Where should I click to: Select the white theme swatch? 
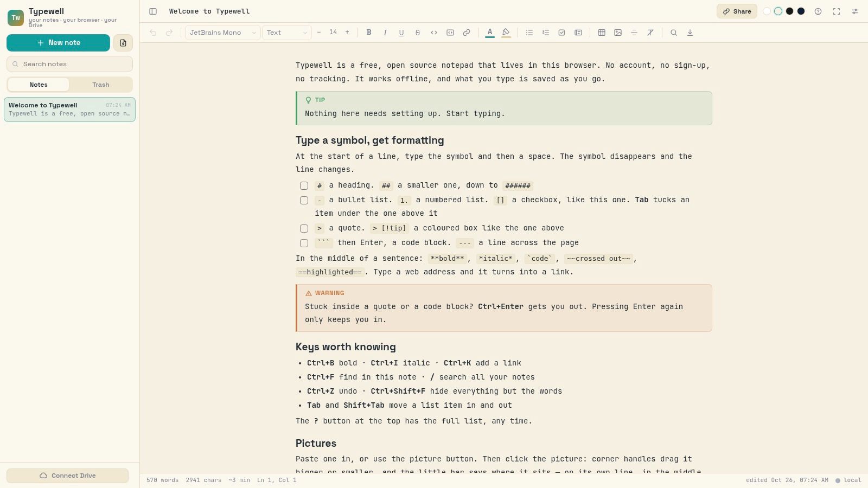[767, 11]
